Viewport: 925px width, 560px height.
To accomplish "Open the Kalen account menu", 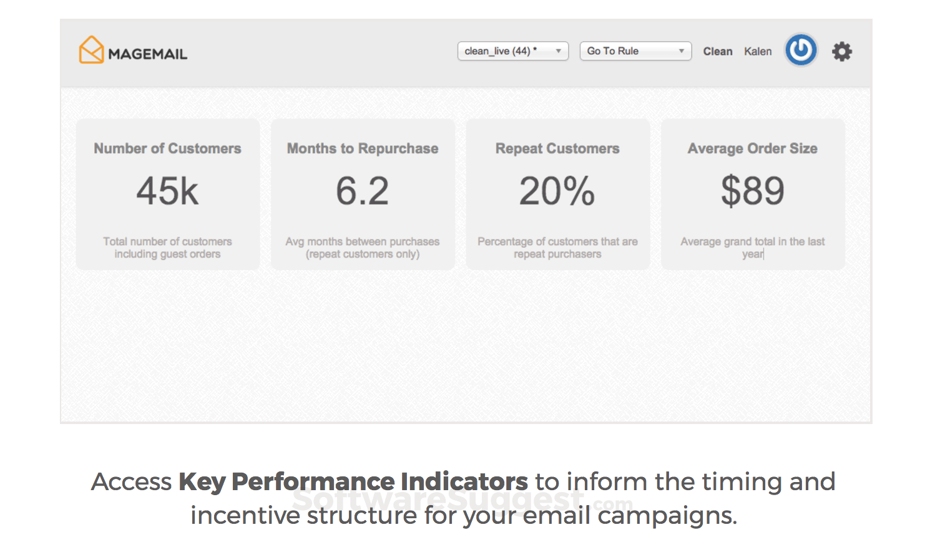I will 758,52.
